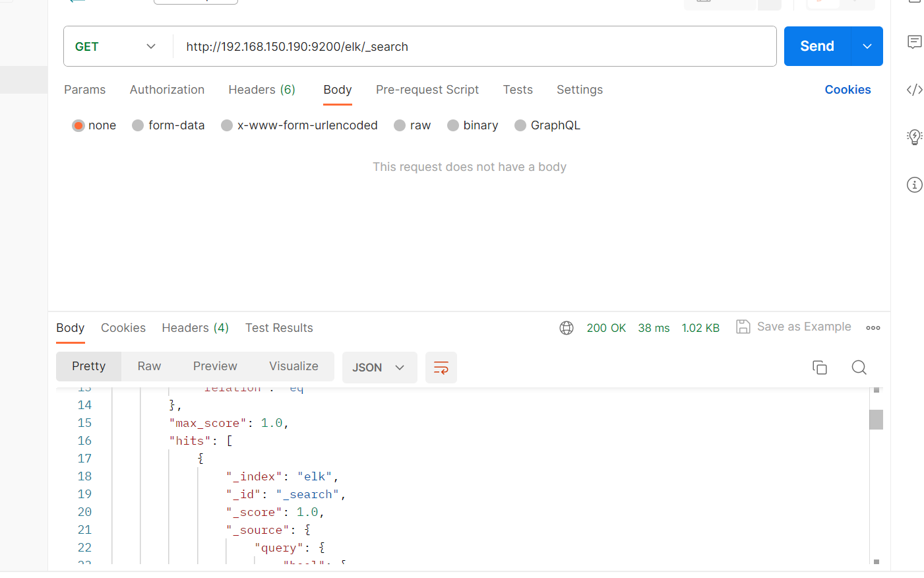
Task: Click line number 18 in gutter
Action: 84,476
